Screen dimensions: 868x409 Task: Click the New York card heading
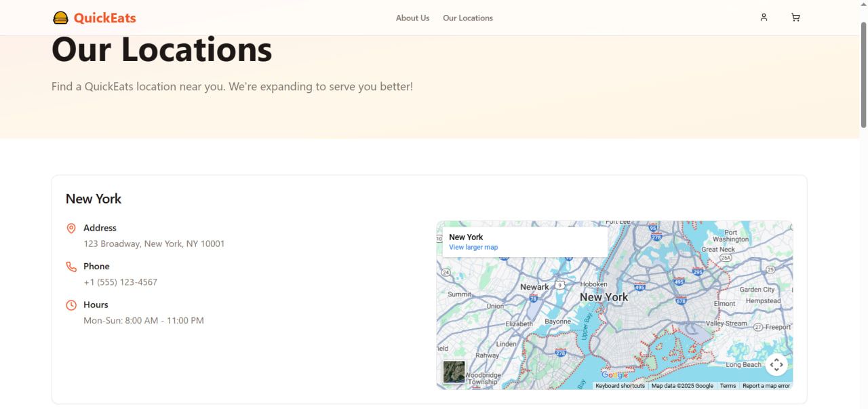click(94, 199)
